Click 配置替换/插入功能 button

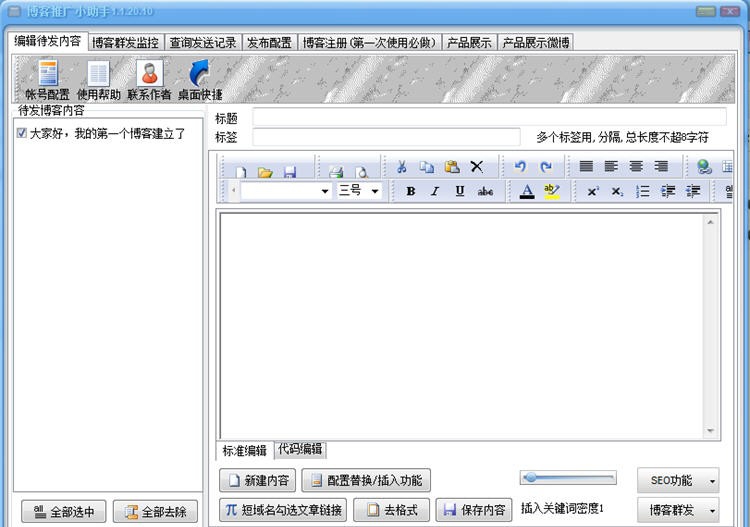[x=366, y=480]
